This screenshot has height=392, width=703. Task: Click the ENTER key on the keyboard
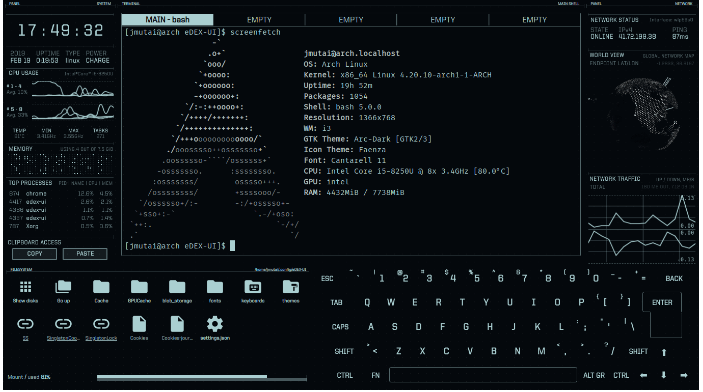click(x=662, y=303)
